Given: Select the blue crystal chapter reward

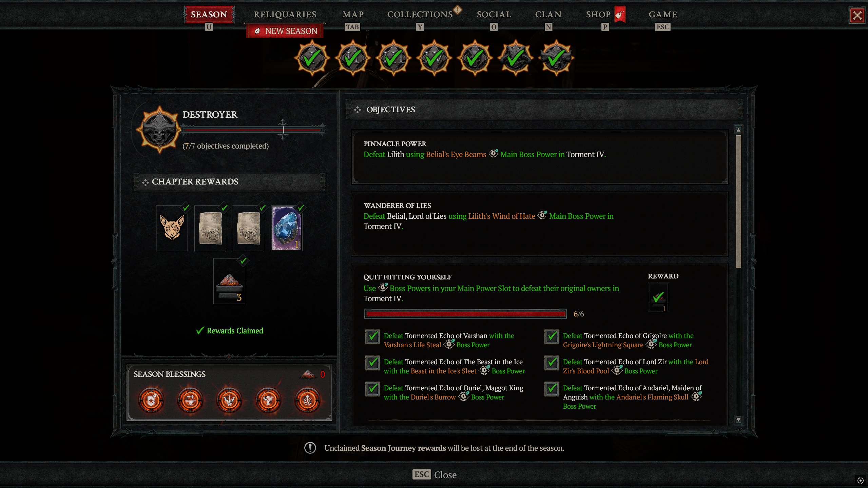Looking at the screenshot, I should tap(287, 228).
